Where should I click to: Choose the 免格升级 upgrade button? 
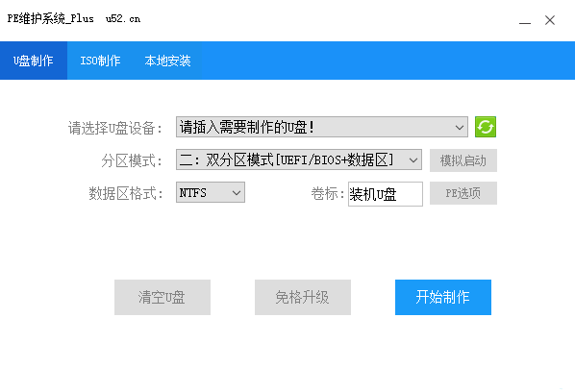[x=303, y=297]
